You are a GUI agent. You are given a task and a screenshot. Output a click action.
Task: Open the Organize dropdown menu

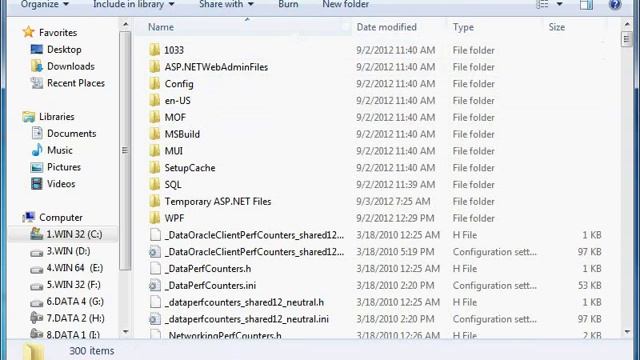44,4
